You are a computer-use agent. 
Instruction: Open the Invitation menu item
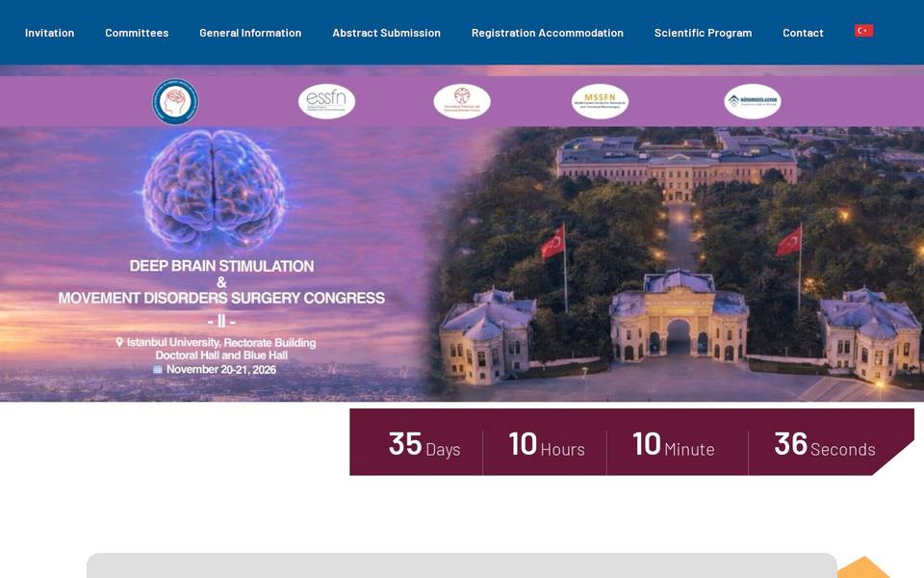pos(49,33)
